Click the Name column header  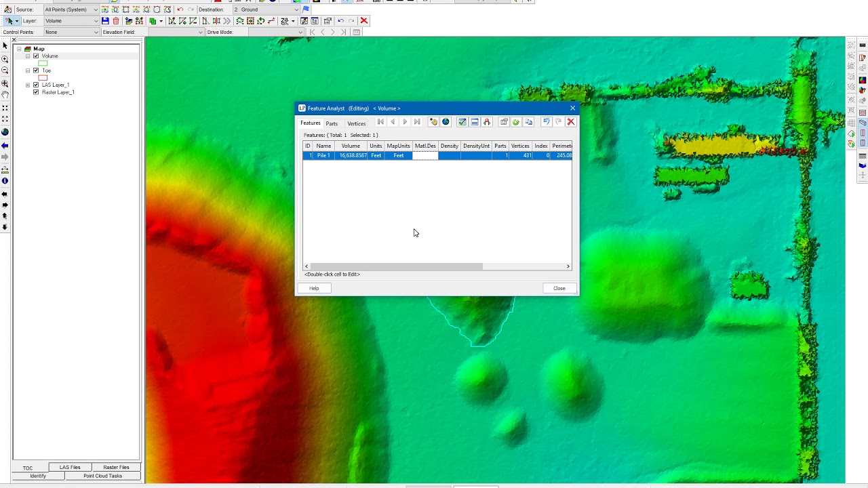(323, 146)
